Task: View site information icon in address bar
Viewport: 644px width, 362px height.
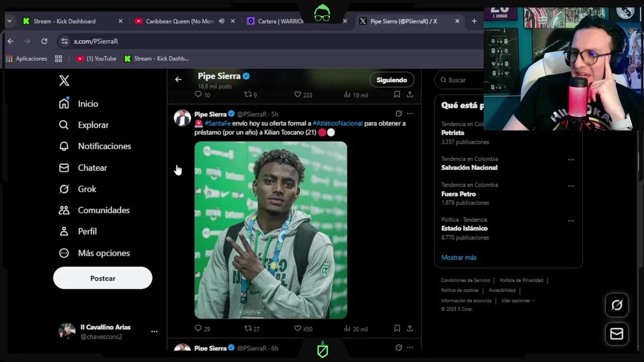Action: 63,41
